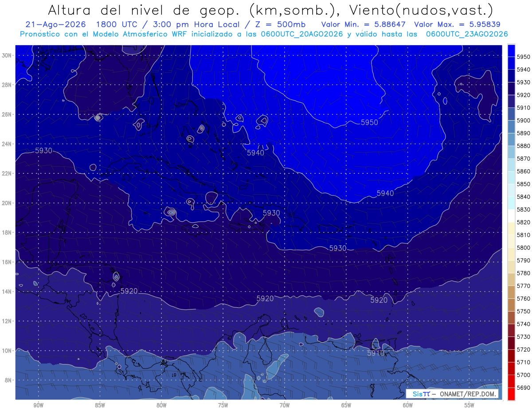The width and height of the screenshot is (532, 411).
Task: Click the legend value 5720
Action: [x=524, y=349]
